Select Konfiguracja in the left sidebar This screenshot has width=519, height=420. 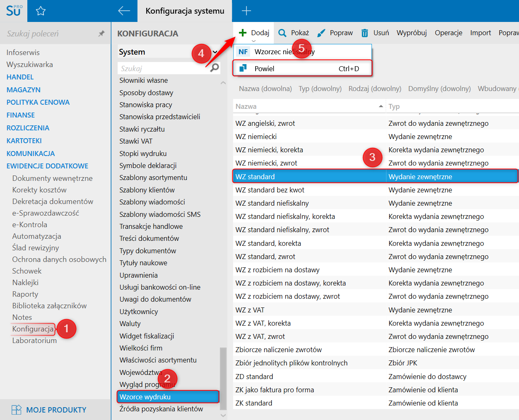tap(33, 329)
